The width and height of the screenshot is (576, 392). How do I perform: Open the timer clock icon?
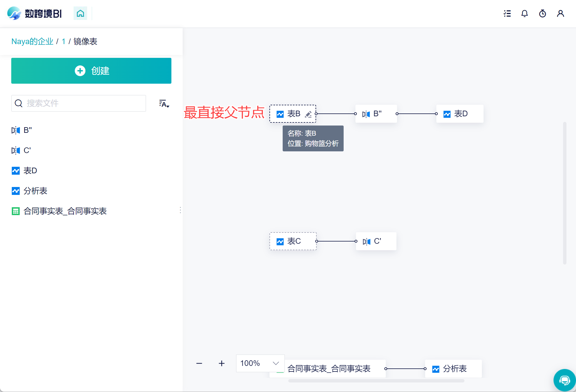[x=543, y=13]
